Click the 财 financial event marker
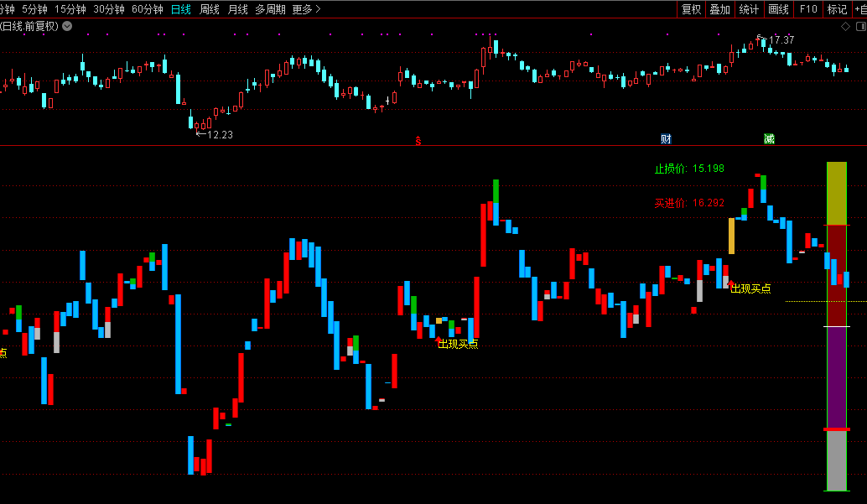 666,138
